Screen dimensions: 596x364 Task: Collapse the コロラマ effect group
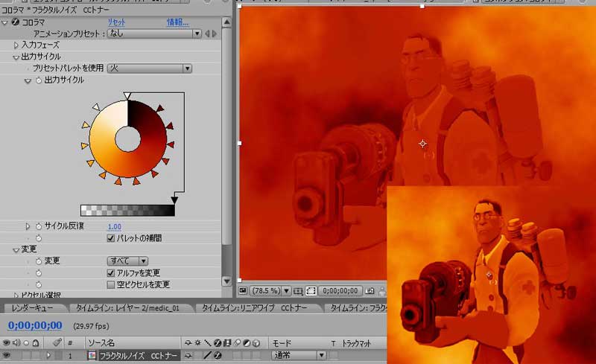4,22
